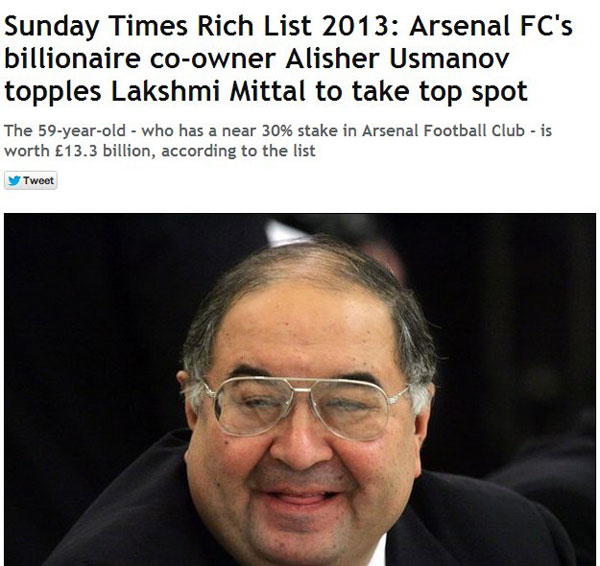Click the word "Tweet" label

coord(38,180)
